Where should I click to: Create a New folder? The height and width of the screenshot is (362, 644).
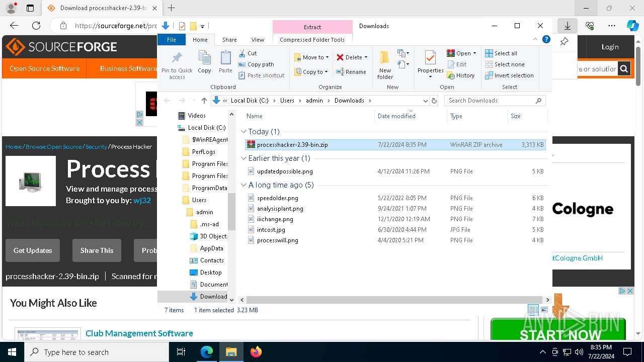[x=385, y=65]
